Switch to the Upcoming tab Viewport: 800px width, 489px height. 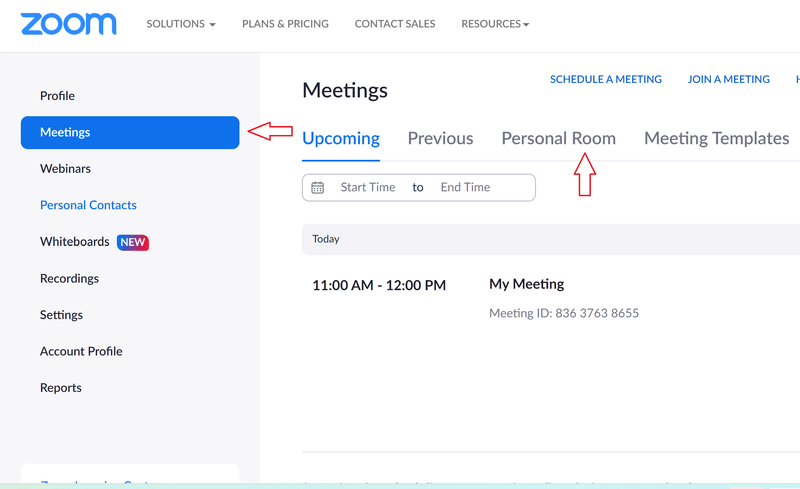(x=341, y=138)
